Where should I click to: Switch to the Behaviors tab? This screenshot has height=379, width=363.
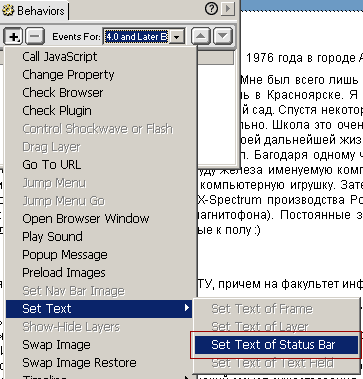(x=34, y=10)
